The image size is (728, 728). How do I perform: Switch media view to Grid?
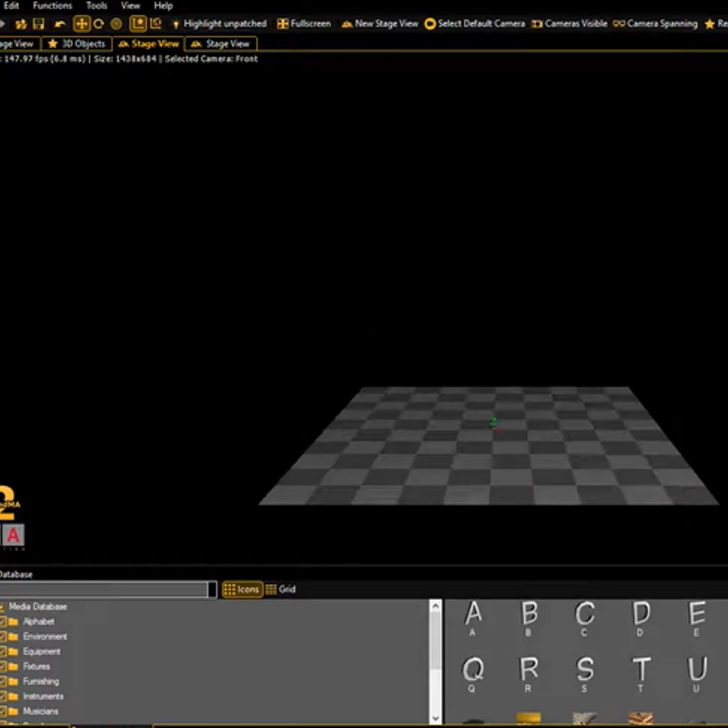coord(280,590)
